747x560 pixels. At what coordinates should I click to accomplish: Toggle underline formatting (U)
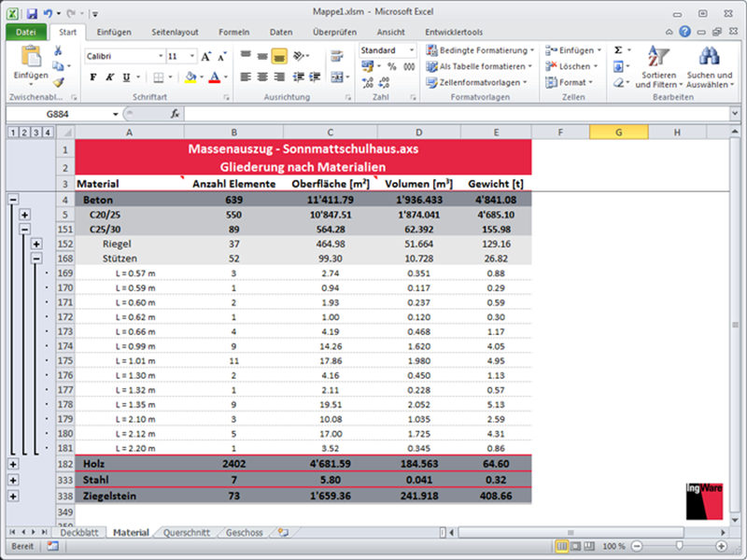(x=128, y=77)
